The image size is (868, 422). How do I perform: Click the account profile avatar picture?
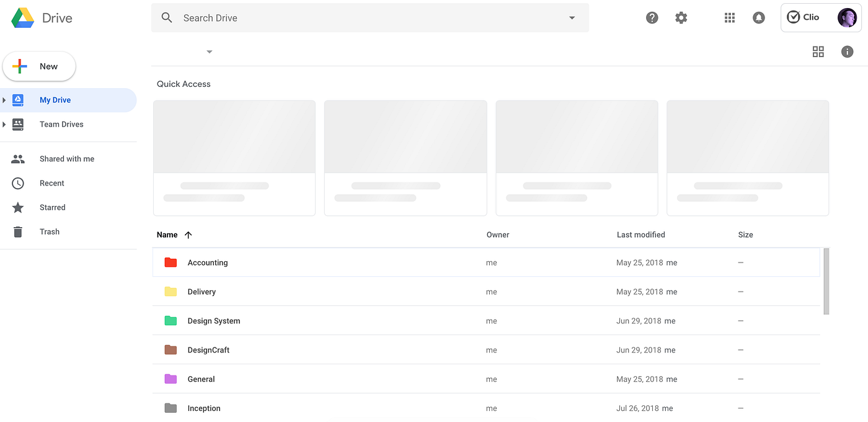pos(847,17)
